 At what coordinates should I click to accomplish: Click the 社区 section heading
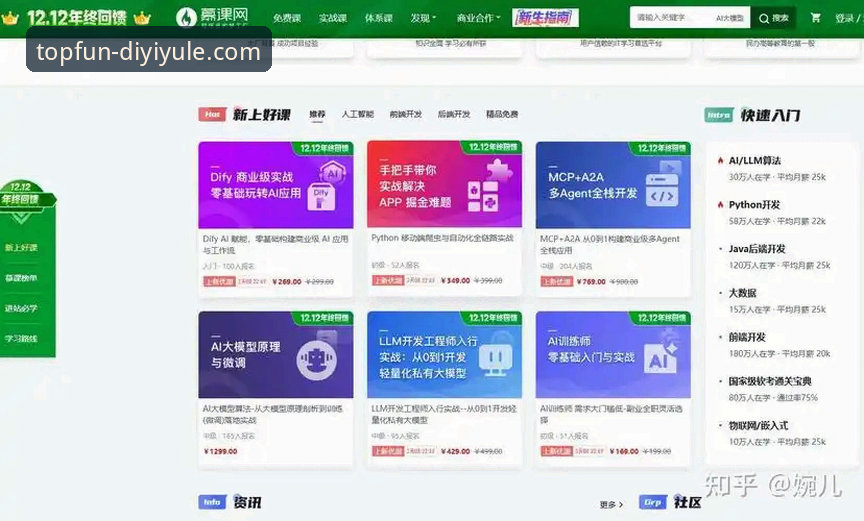(x=688, y=502)
